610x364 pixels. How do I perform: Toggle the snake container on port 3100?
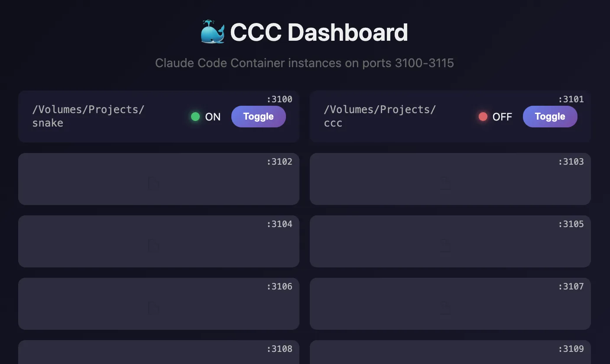pos(258,117)
